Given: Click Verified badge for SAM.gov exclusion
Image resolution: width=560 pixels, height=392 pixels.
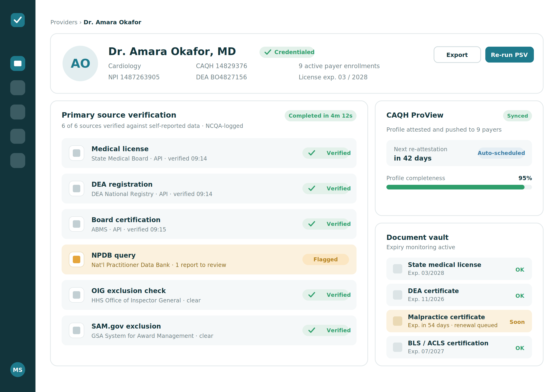Looking at the screenshot, I should tap(326, 330).
